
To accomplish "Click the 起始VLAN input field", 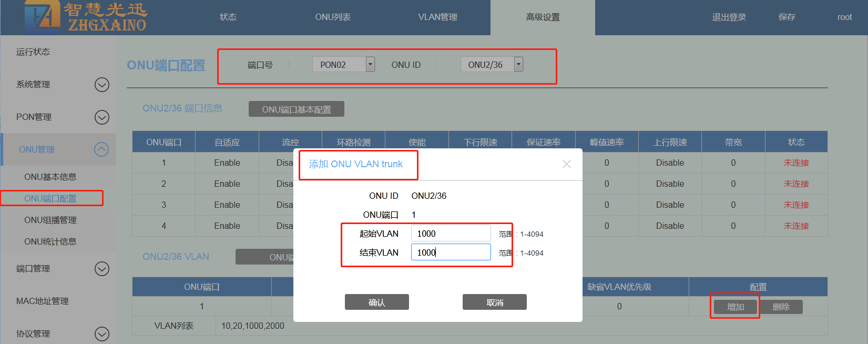I will tap(451, 234).
